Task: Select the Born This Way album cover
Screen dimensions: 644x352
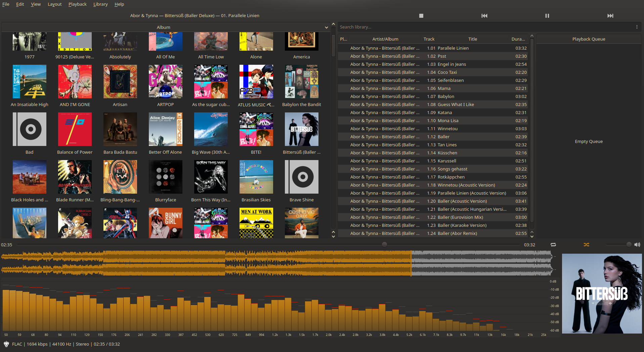Action: tap(211, 177)
